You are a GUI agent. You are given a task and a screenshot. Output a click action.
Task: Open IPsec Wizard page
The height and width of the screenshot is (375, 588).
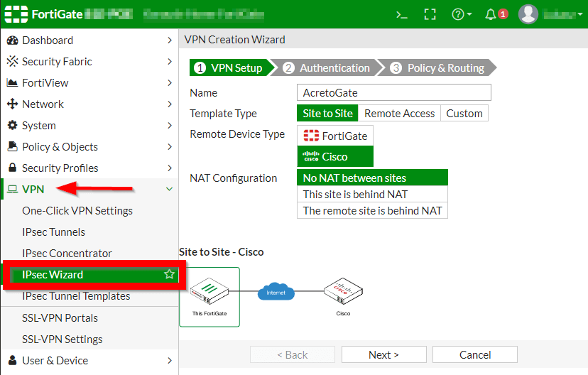pos(90,274)
